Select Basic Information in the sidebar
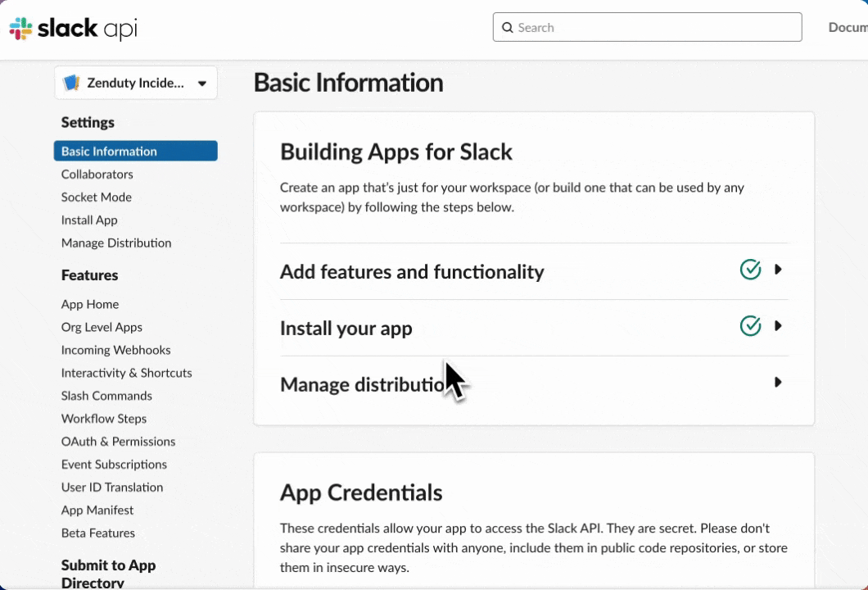This screenshot has width=868, height=590. click(x=136, y=152)
